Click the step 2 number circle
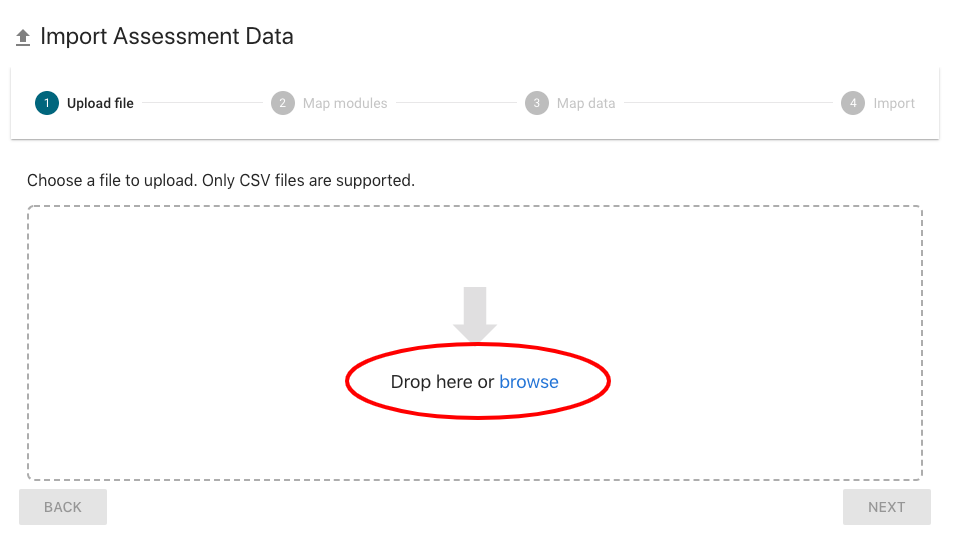 pos(283,103)
